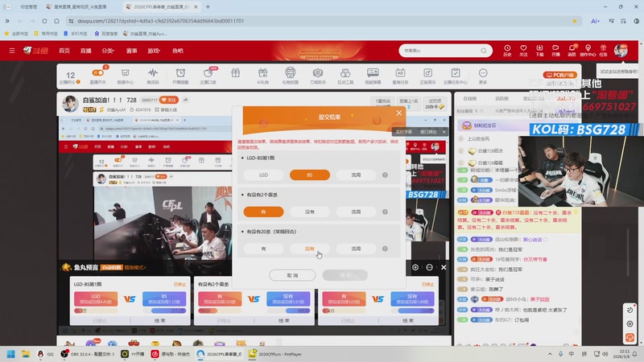Open followed channels heart icon in header
This screenshot has height=362, width=644.
point(523,50)
